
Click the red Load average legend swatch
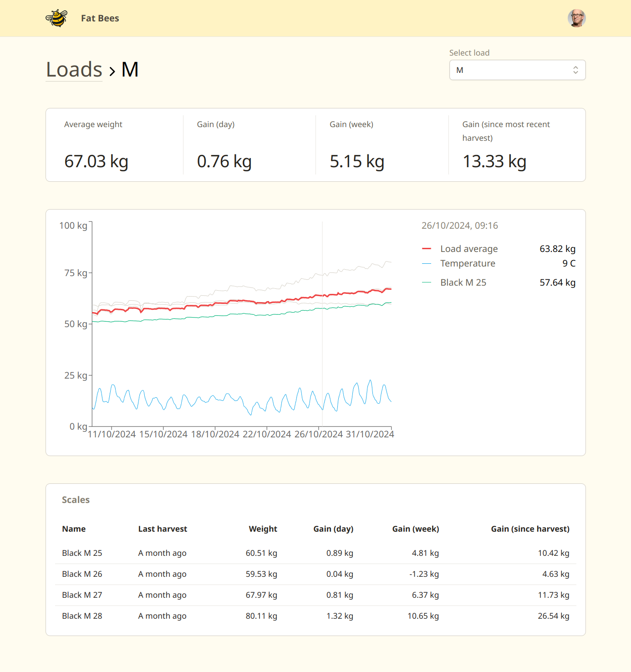pyautogui.click(x=427, y=249)
